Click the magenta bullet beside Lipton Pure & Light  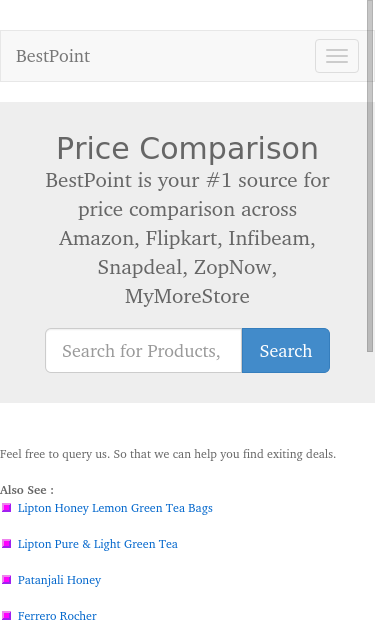coord(6,544)
